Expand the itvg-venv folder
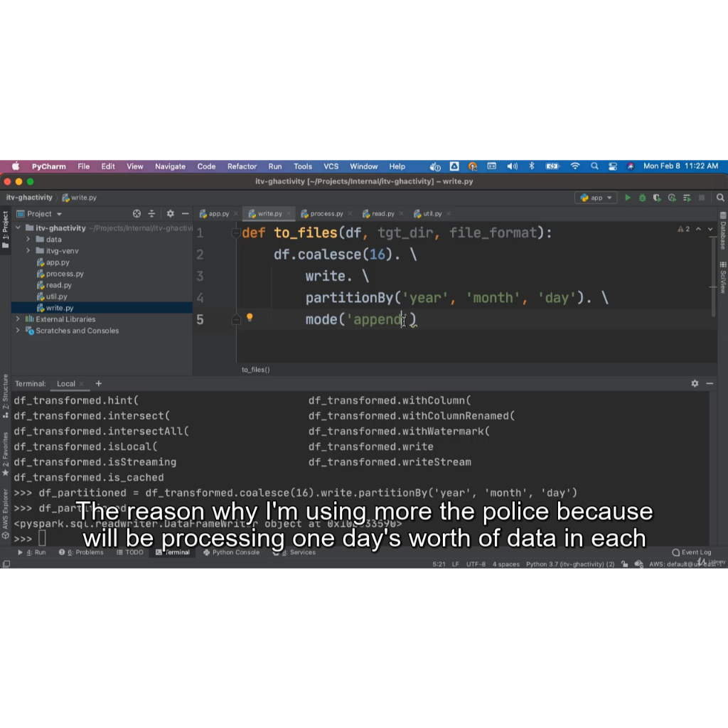 coord(28,251)
